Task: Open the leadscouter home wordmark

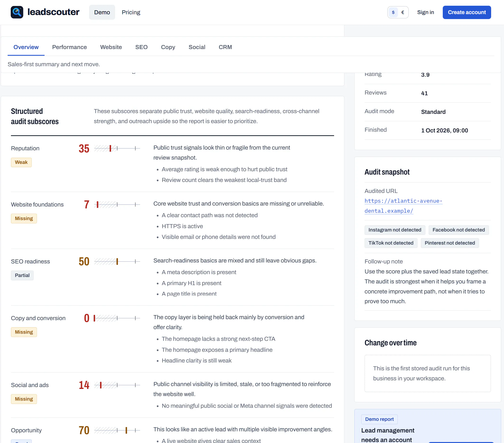Action: pyautogui.click(x=53, y=12)
